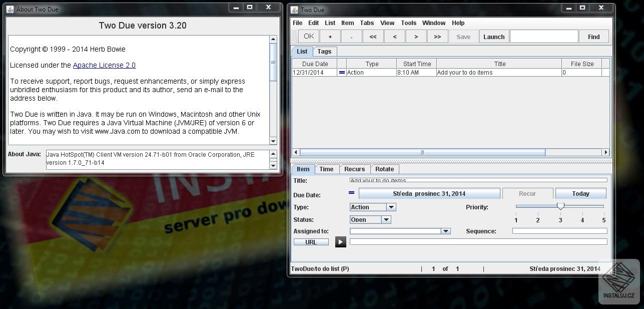The image size is (644, 309).
Task: Click the Action cell in the Type column
Action: pyautogui.click(x=372, y=73)
